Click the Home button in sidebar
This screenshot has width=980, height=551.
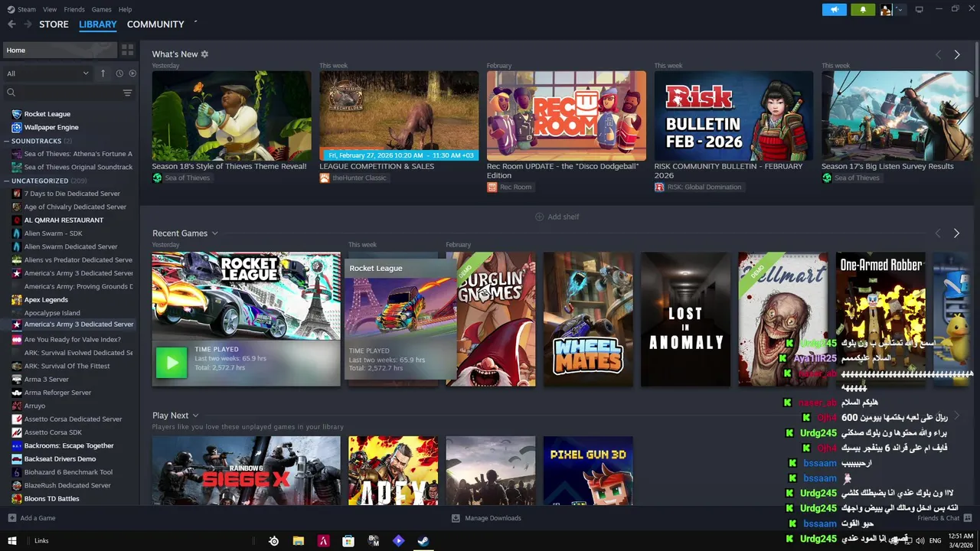(60, 50)
